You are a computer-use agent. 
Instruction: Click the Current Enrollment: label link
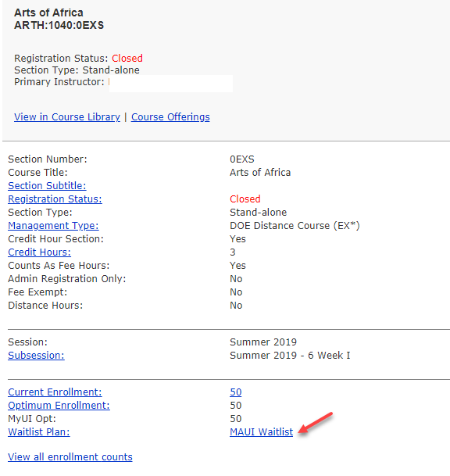(x=55, y=392)
